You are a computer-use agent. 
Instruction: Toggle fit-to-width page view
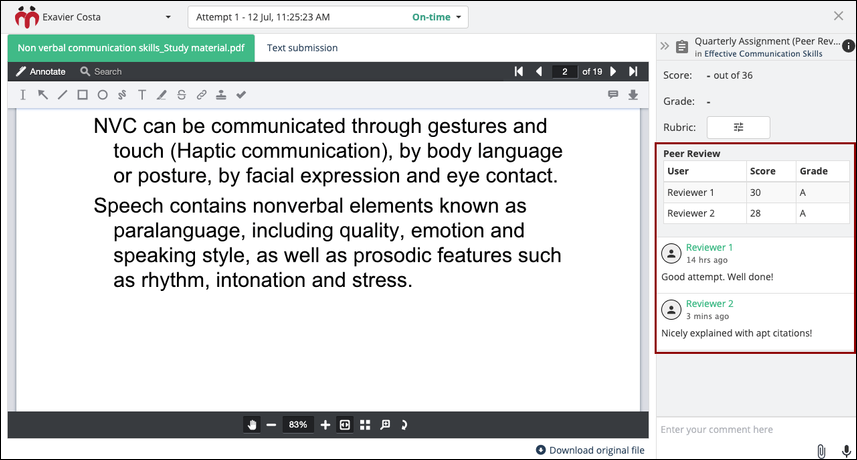345,424
